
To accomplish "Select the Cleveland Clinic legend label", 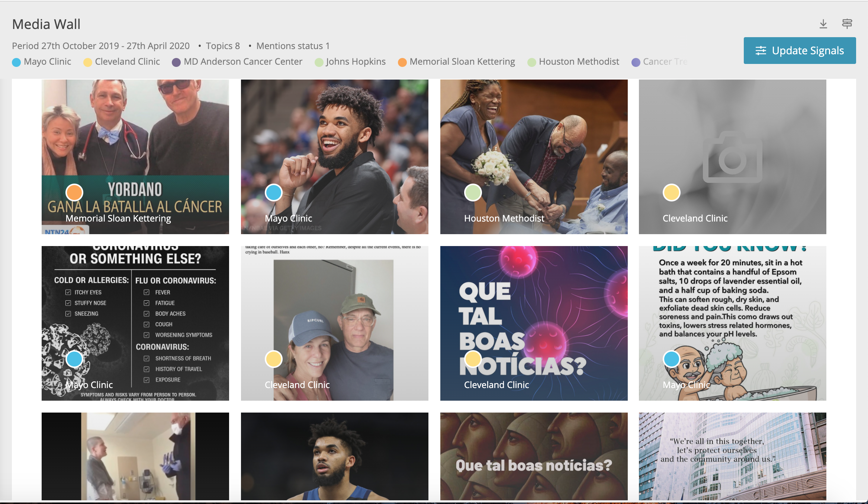I will click(128, 62).
